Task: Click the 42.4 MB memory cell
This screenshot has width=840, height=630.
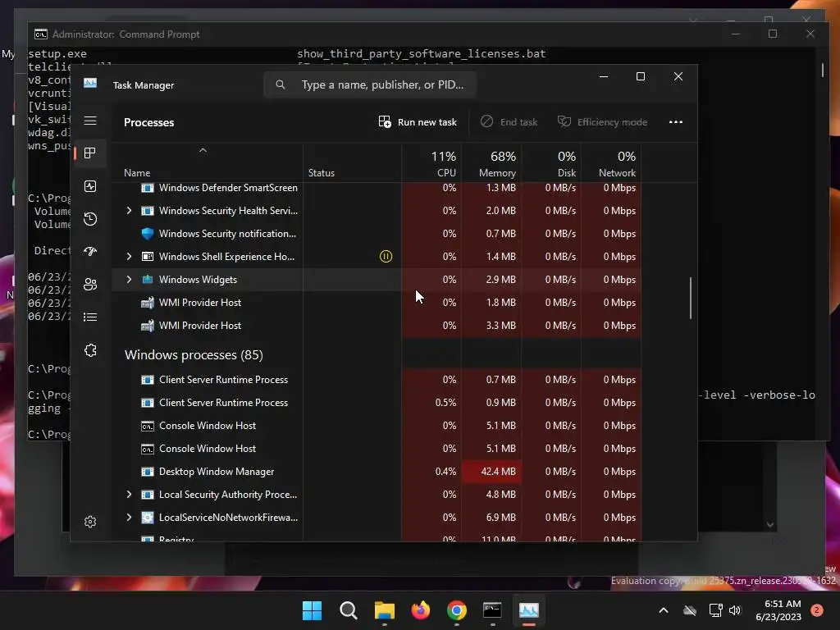Action: [x=491, y=472]
